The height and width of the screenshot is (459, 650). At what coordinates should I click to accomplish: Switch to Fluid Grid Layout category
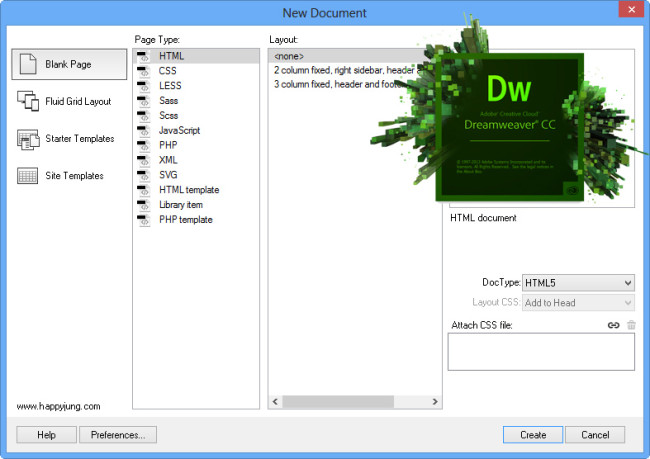[x=69, y=101]
